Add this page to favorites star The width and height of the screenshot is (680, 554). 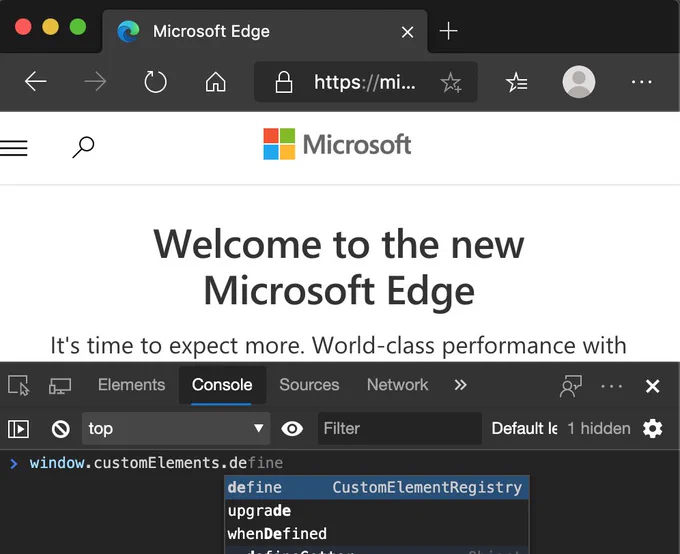coord(451,82)
